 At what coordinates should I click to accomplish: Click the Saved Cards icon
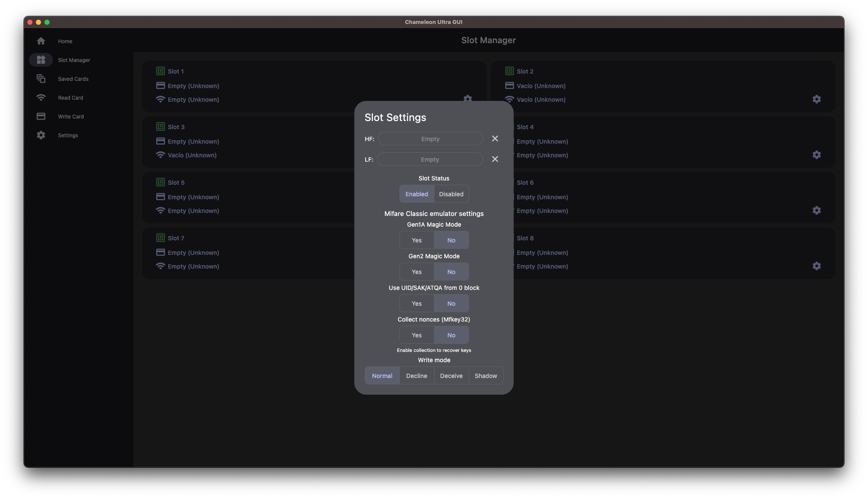click(41, 79)
